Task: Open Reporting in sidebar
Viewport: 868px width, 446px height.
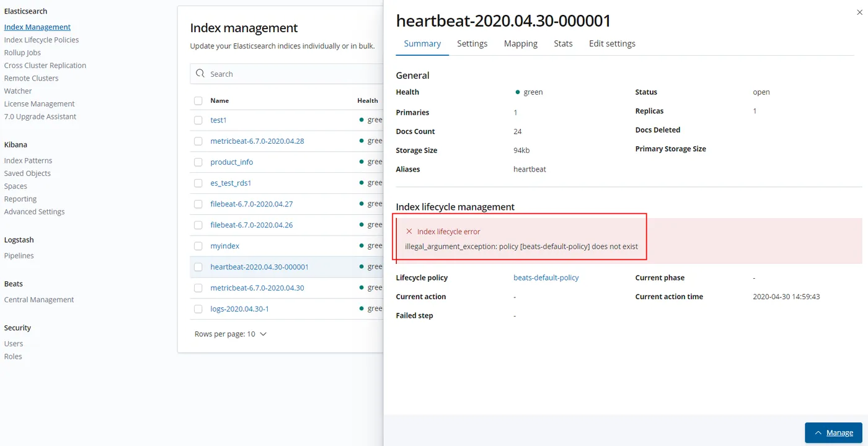Action: (x=20, y=199)
